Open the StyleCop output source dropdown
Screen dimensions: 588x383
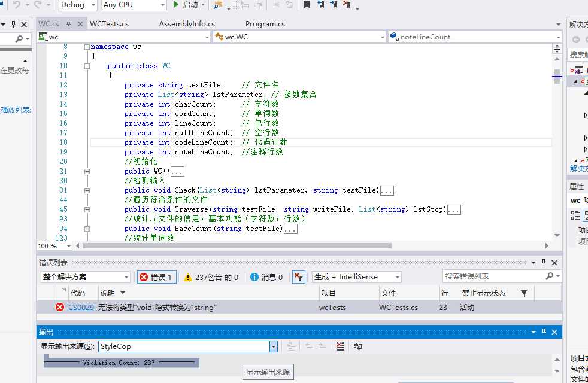point(274,346)
